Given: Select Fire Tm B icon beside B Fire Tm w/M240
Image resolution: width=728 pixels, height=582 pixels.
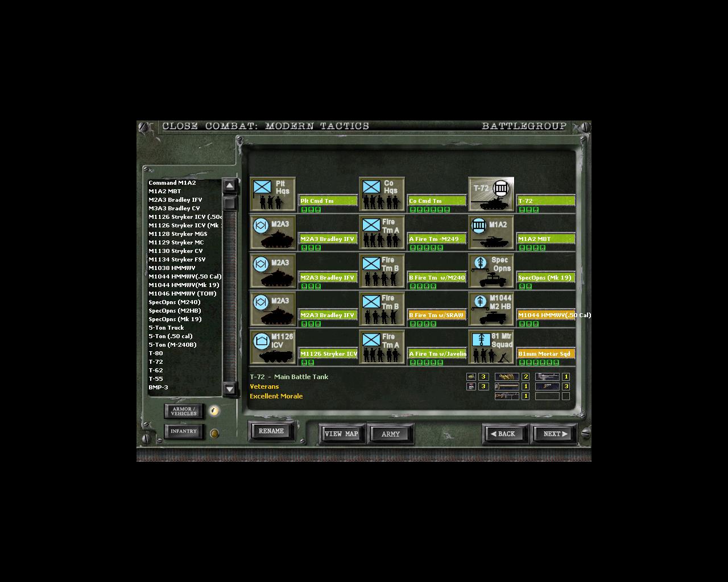Looking at the screenshot, I should point(382,271).
